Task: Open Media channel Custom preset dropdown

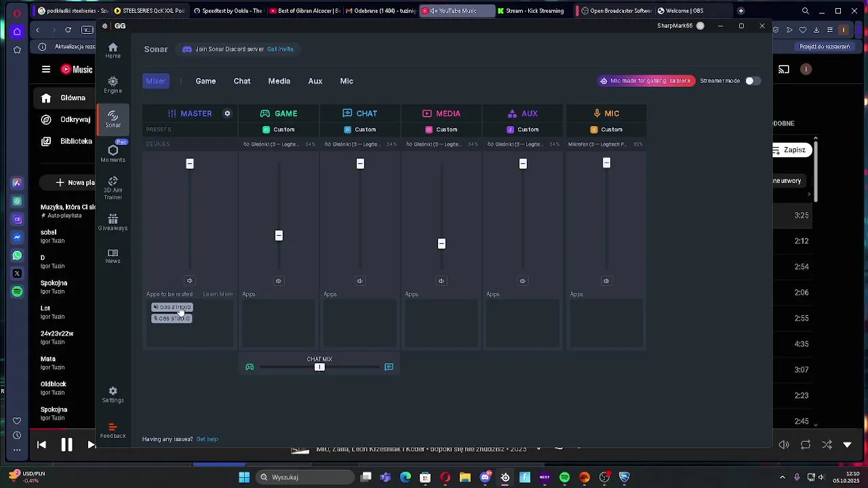Action: click(441, 129)
